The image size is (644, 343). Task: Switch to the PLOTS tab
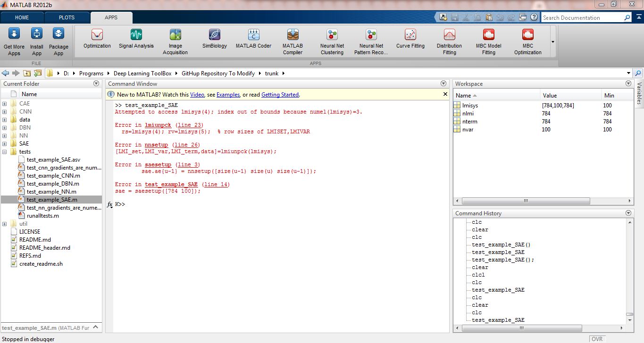[x=67, y=17]
